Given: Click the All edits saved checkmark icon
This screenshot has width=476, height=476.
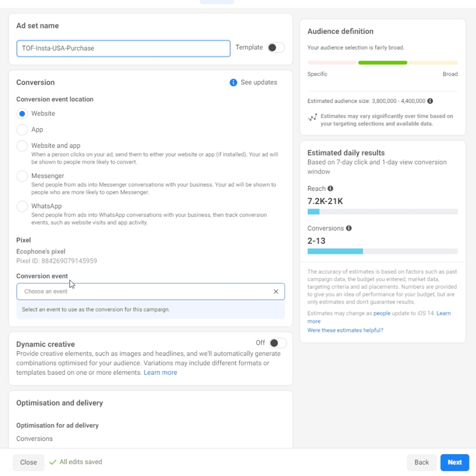Looking at the screenshot, I should [x=53, y=462].
